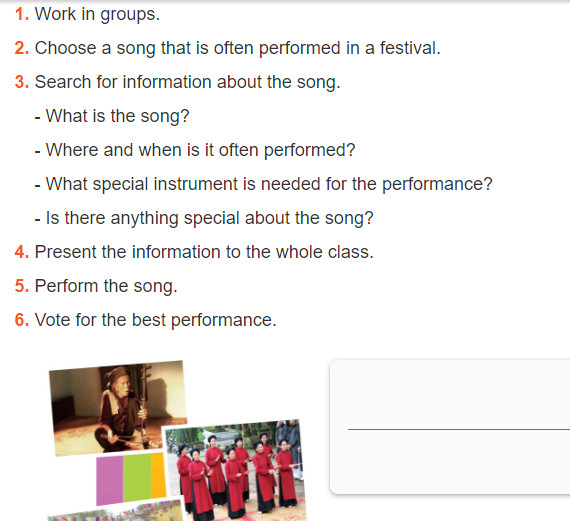Click 'Where and when is it often performed?'
Screen dimensions: 570x521
click(x=200, y=150)
